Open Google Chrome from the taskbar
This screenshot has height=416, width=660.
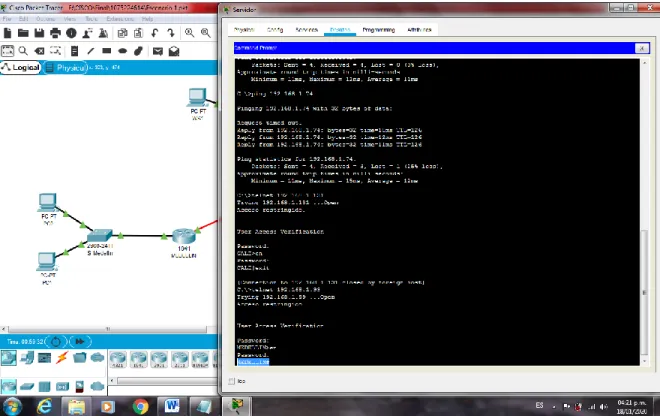(x=140, y=406)
